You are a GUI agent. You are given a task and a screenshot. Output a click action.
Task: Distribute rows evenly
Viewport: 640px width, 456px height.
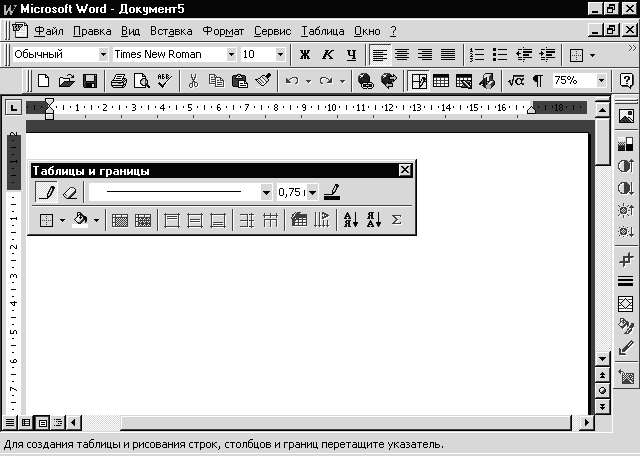pyautogui.click(x=247, y=220)
